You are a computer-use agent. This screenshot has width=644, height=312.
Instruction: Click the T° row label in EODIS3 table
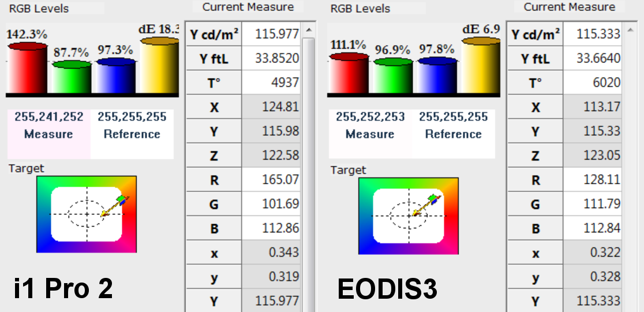[536, 83]
